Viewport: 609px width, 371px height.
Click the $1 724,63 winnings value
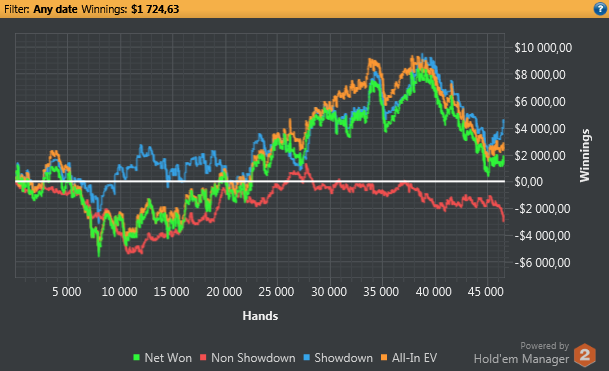155,9
